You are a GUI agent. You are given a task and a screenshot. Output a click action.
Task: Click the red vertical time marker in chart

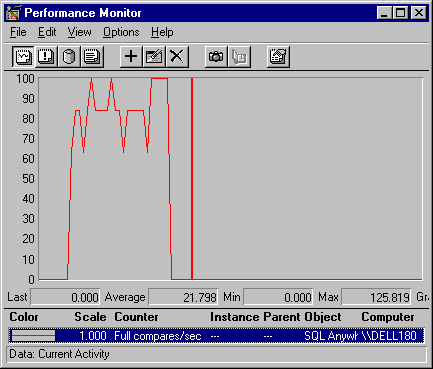pos(192,179)
